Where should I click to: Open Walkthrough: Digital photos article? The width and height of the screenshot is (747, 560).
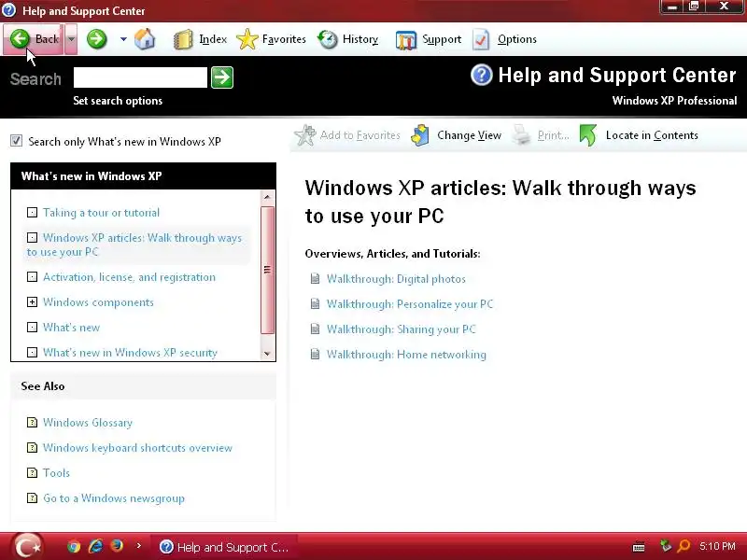click(x=396, y=279)
